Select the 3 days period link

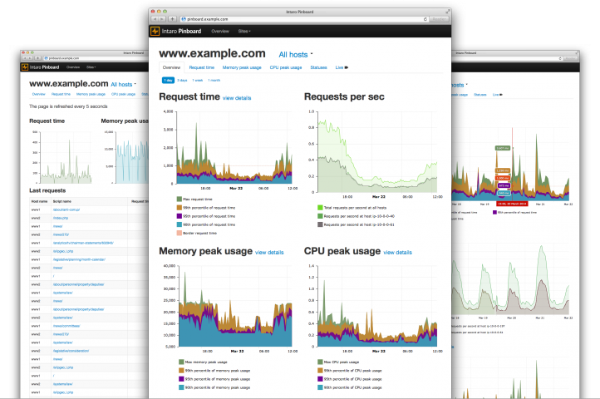(x=182, y=80)
